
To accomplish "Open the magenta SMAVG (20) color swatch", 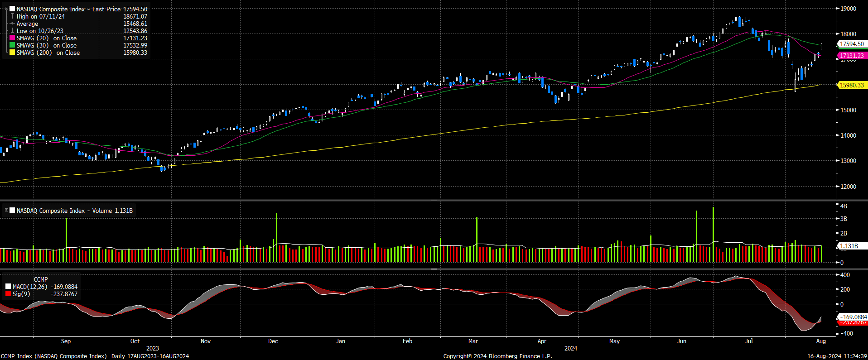I will [x=13, y=38].
